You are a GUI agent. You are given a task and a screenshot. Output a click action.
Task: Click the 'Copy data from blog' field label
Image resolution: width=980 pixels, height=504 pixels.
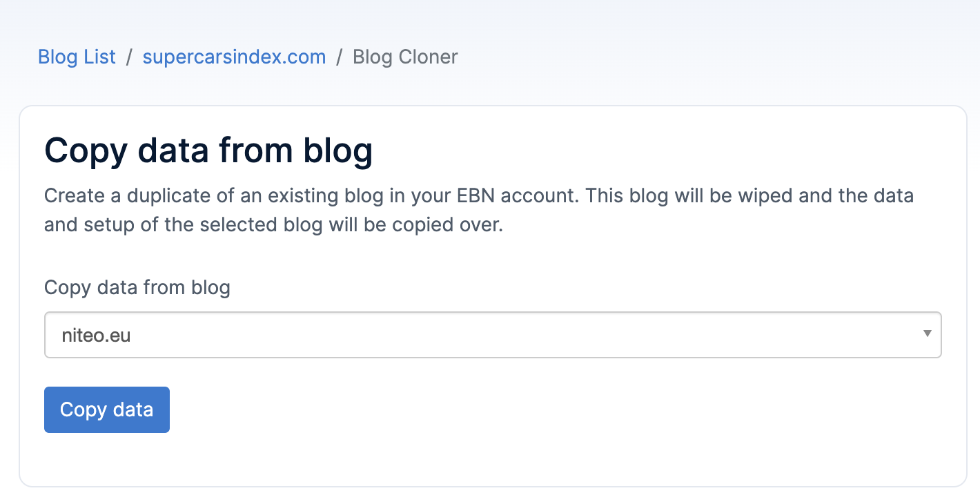pos(137,287)
